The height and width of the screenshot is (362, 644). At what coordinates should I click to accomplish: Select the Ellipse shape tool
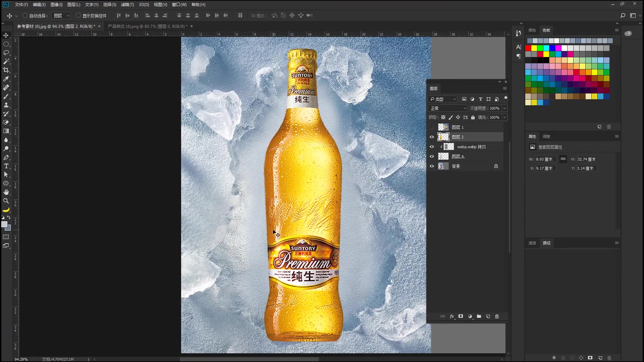6,183
